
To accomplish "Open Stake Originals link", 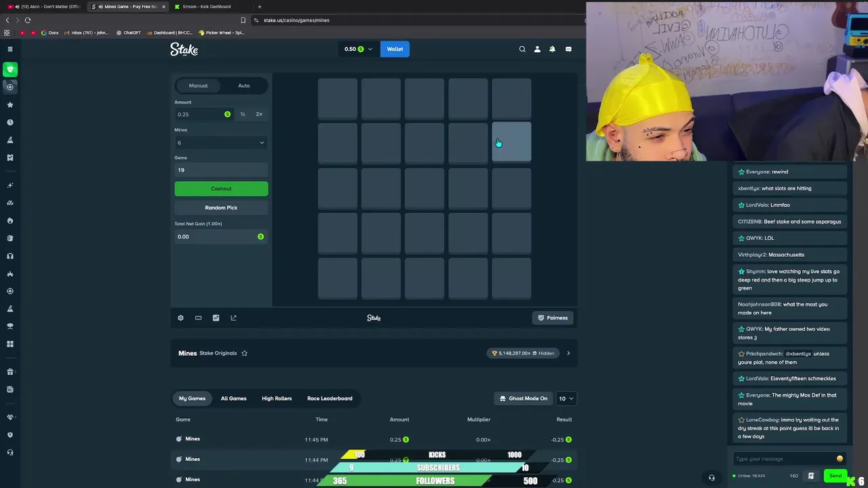I will point(218,353).
